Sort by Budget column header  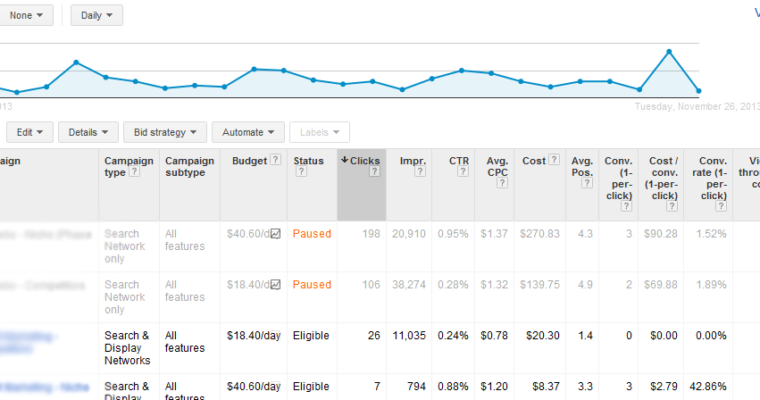point(249,161)
